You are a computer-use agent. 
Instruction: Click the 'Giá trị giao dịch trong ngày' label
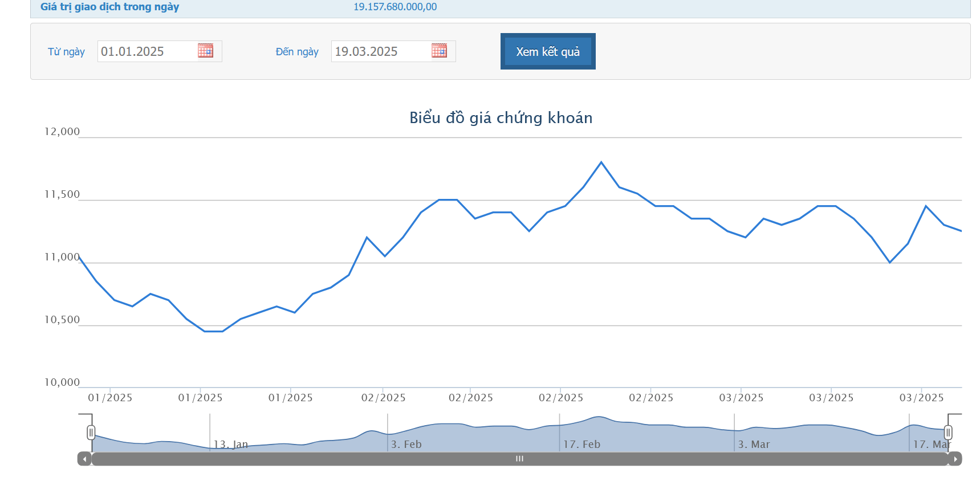coord(109,7)
